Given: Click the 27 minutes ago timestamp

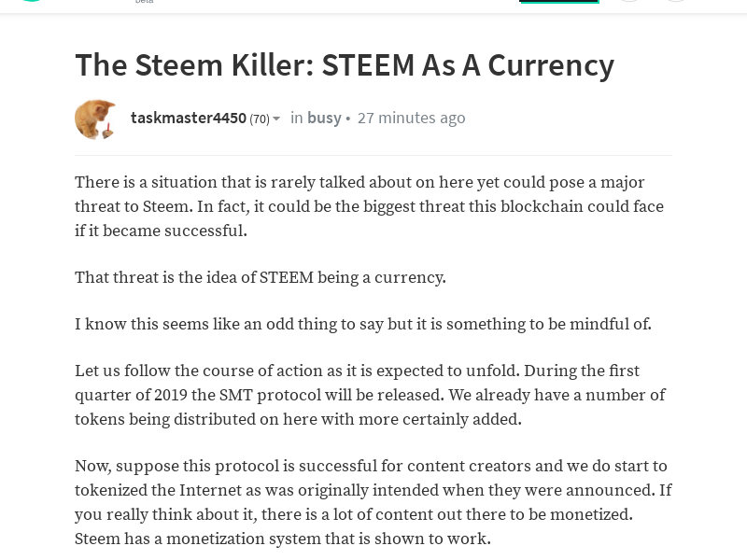Looking at the screenshot, I should pyautogui.click(x=411, y=118).
